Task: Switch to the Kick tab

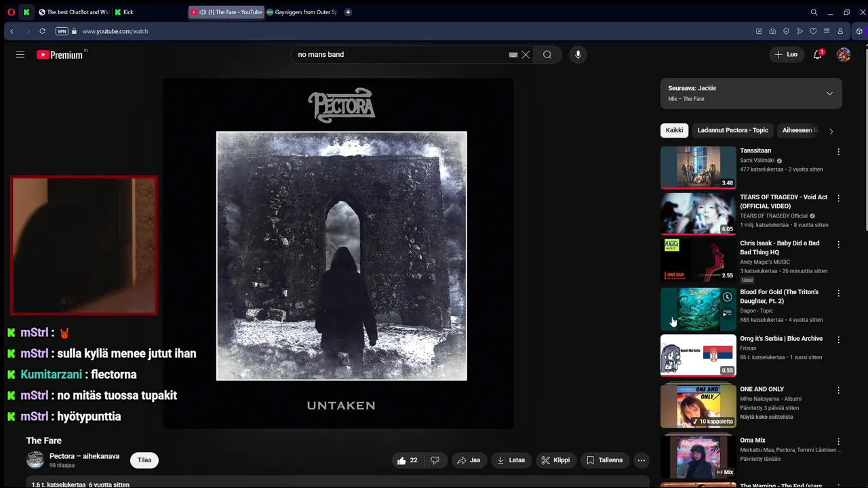Action: click(149, 12)
